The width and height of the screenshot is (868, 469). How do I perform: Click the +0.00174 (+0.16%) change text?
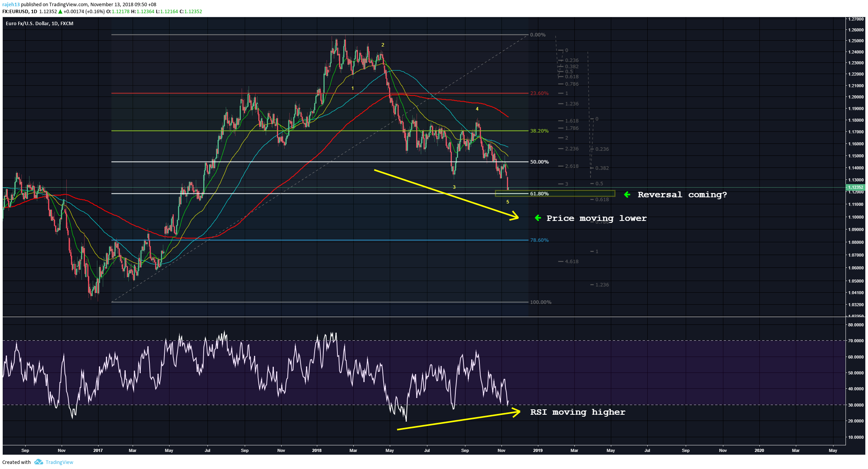point(84,12)
